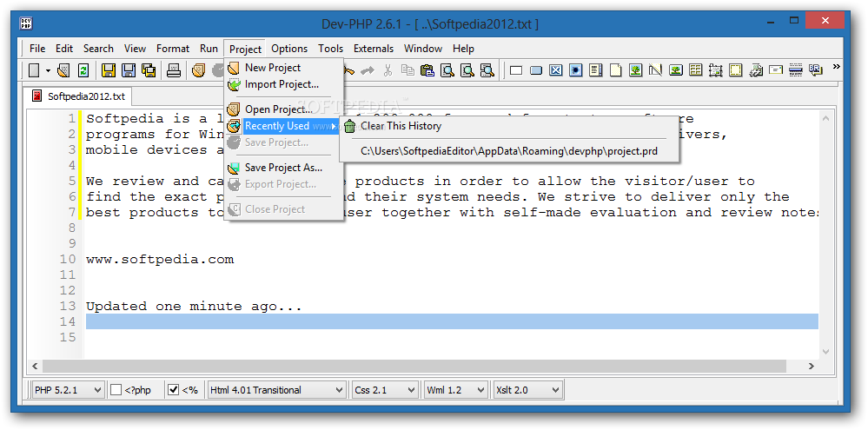This screenshot has width=868, height=430.
Task: Insert a BR line break via toolbar icon
Action: click(815, 69)
